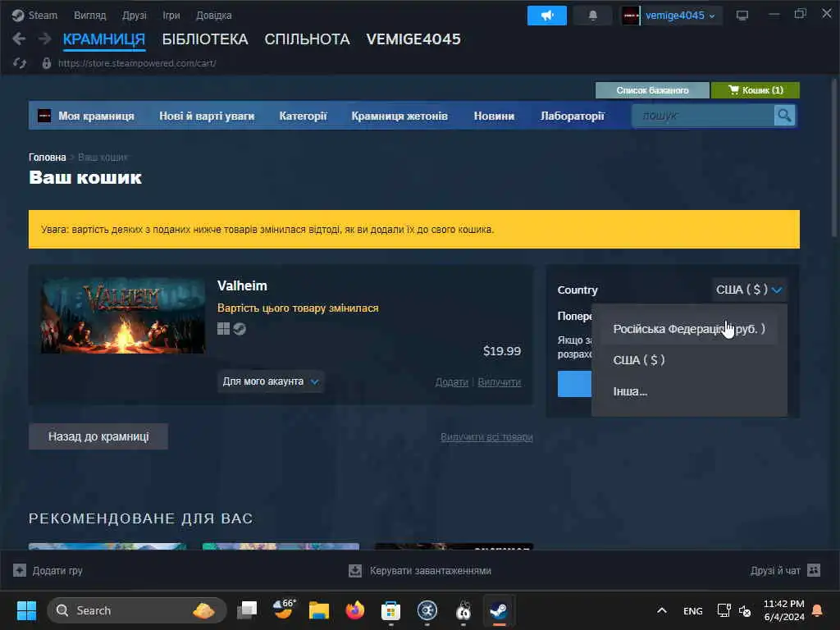Open the announcements megaphone button
840x630 pixels.
coord(546,16)
